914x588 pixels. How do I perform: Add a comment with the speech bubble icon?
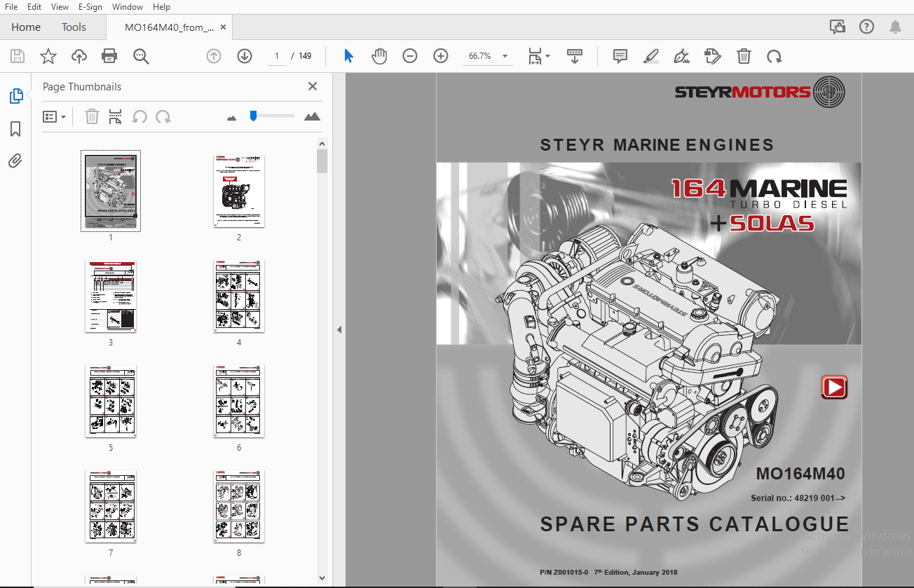pos(620,56)
